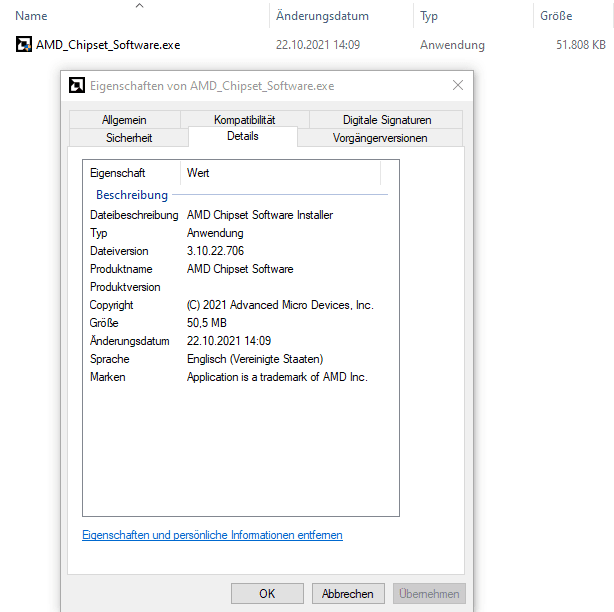Viewport: 614px width, 612px height.
Task: Click value Englisch (Vereinigte Staaten)
Action: (255, 359)
